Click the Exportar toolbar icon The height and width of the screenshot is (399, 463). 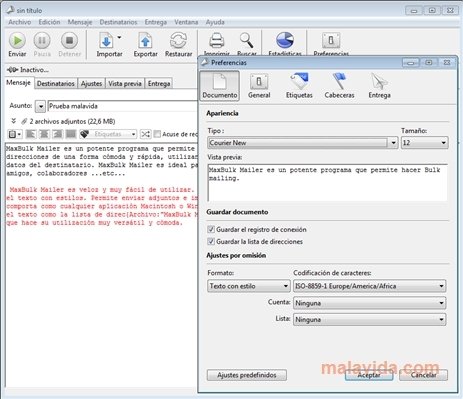click(x=145, y=41)
